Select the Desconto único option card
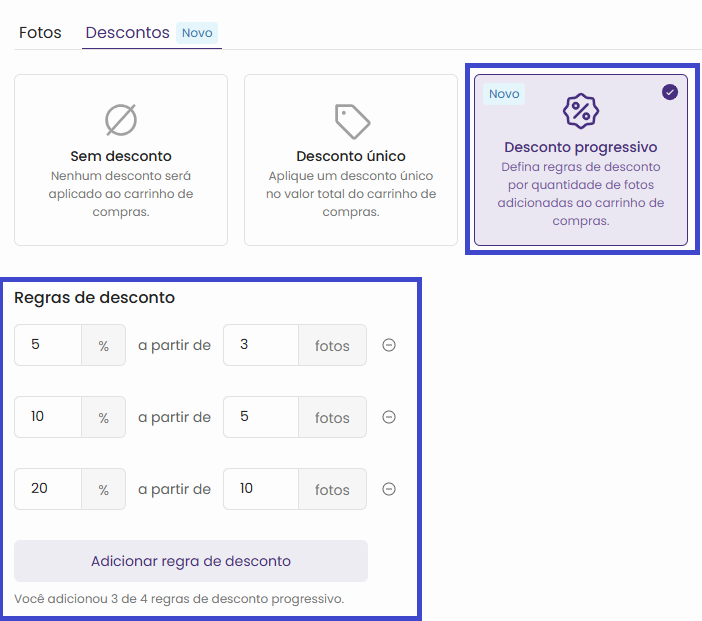The height and width of the screenshot is (621, 702). (351, 160)
